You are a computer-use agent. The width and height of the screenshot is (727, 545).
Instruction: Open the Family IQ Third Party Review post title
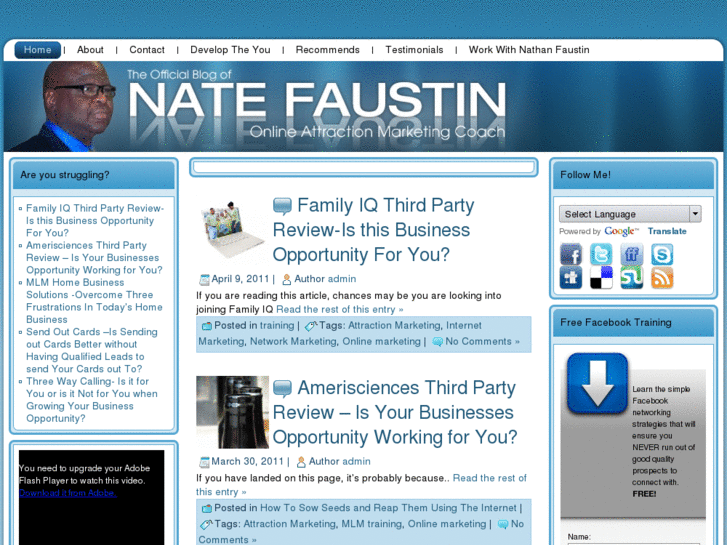[373, 230]
